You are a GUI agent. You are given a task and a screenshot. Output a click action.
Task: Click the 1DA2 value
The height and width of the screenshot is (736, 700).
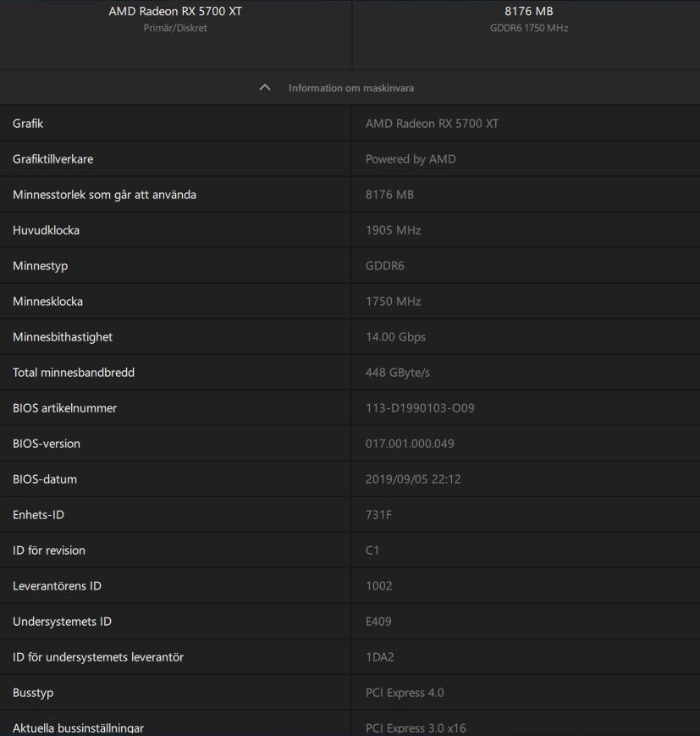coord(379,657)
